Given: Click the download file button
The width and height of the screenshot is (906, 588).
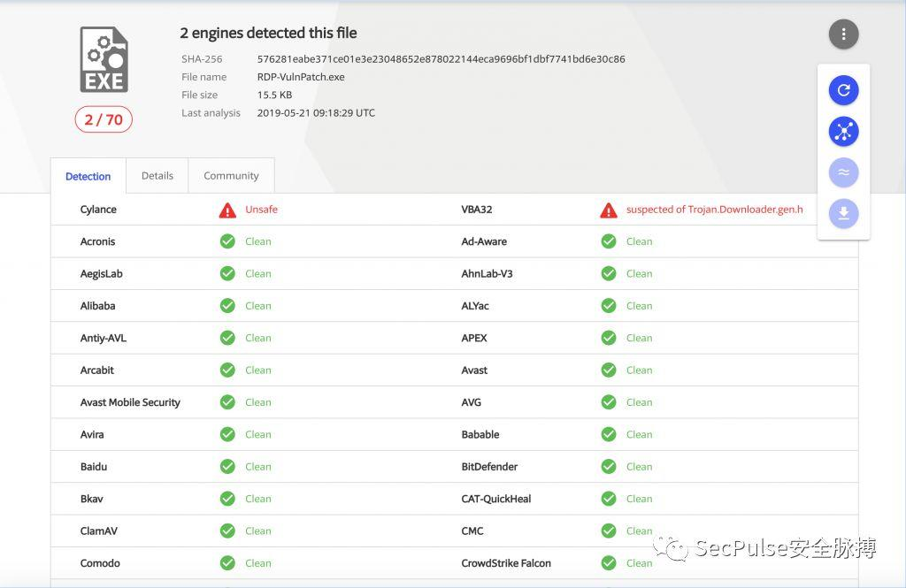Looking at the screenshot, I should 843,214.
